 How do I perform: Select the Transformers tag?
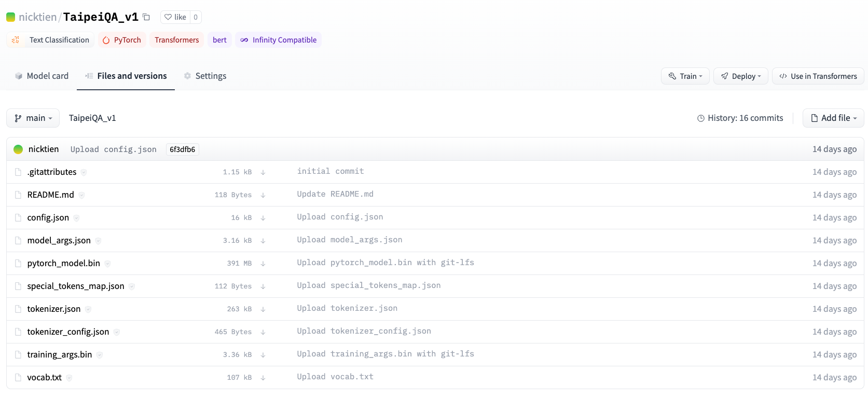click(176, 40)
